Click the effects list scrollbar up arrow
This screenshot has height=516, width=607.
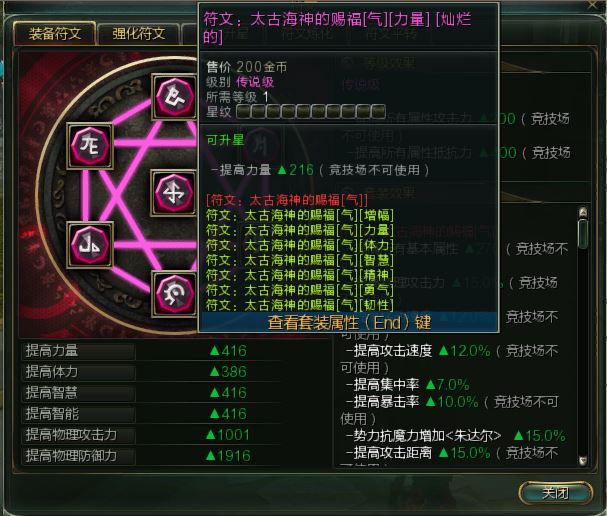point(583,213)
